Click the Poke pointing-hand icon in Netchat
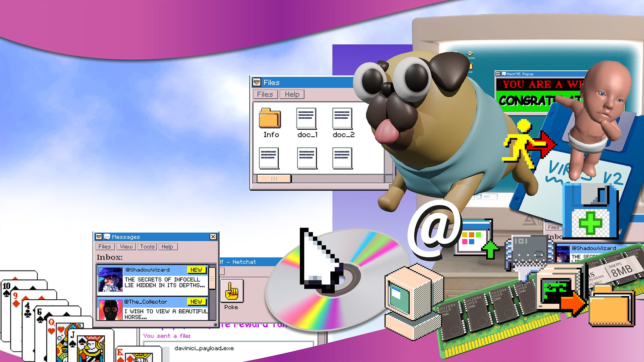 [x=231, y=291]
